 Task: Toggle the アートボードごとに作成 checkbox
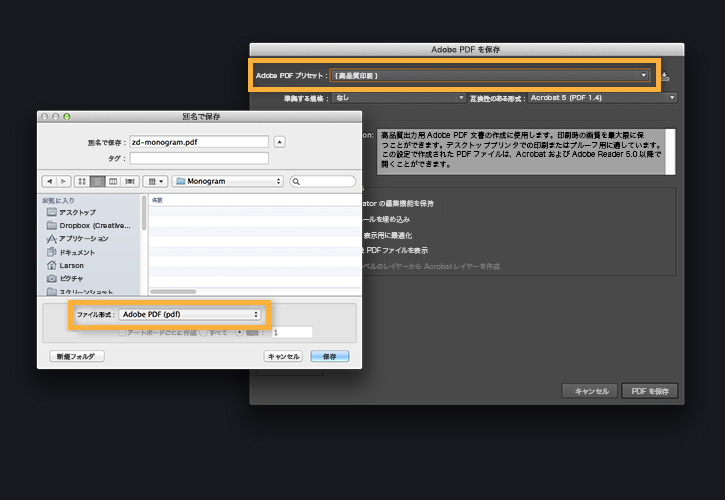(x=122, y=333)
